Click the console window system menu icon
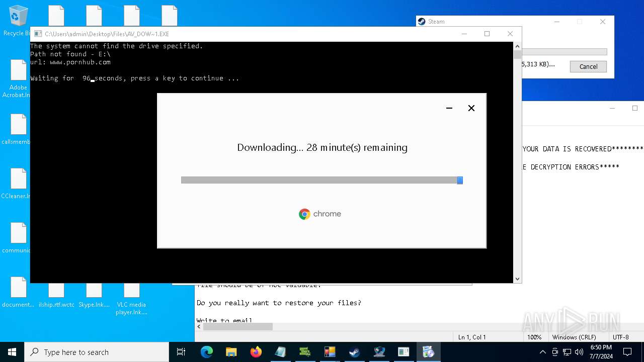Image resolution: width=644 pixels, height=362 pixels. tap(38, 34)
